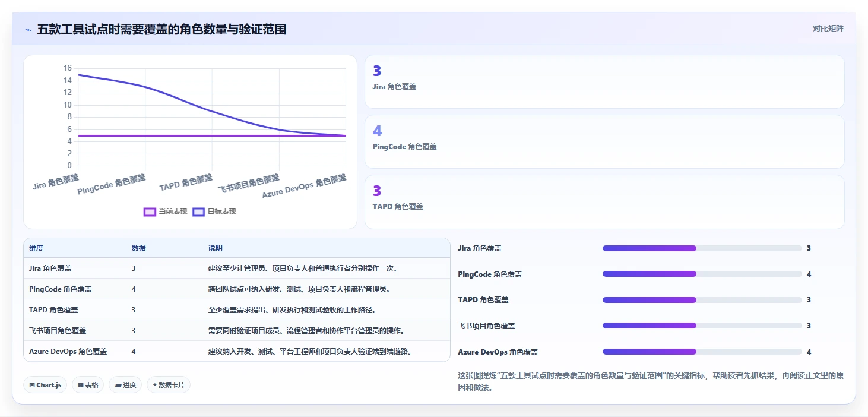
Task: Click the 数据 table column header
Action: (139, 248)
